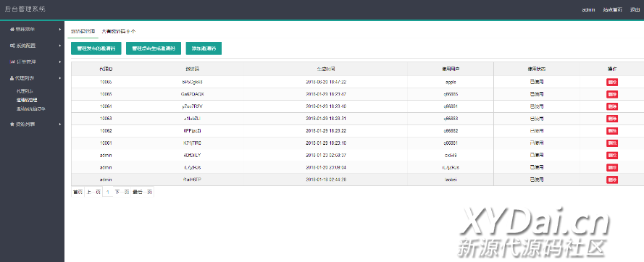
Task: Switch to the underlined invite code management tab
Action: tap(83, 31)
